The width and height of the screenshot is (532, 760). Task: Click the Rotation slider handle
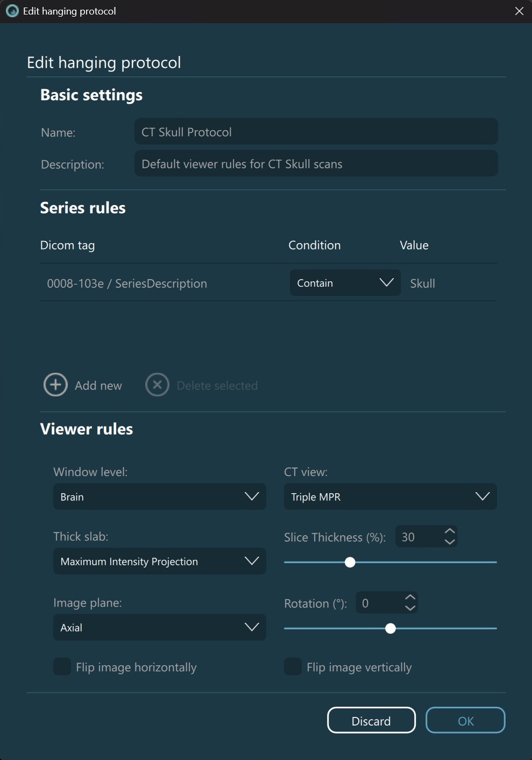[x=391, y=629]
